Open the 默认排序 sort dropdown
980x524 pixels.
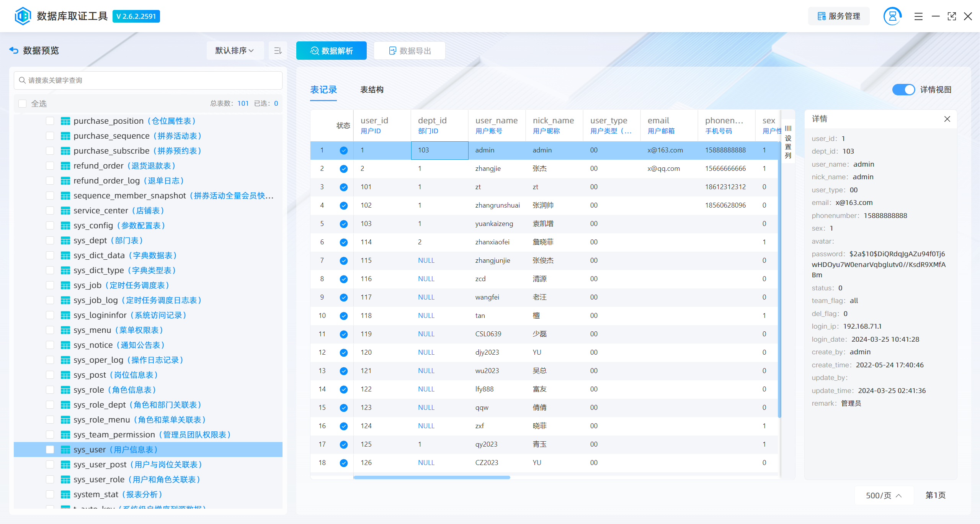click(x=235, y=51)
